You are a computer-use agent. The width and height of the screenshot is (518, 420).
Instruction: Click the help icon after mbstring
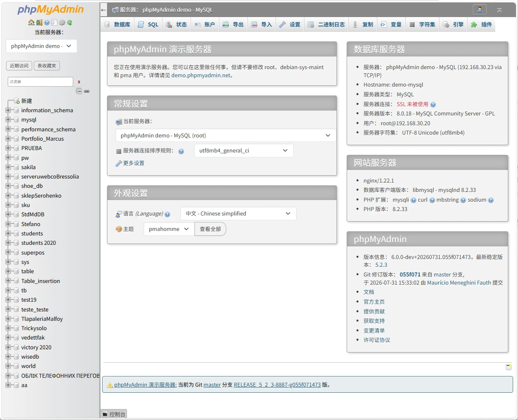pos(463,200)
